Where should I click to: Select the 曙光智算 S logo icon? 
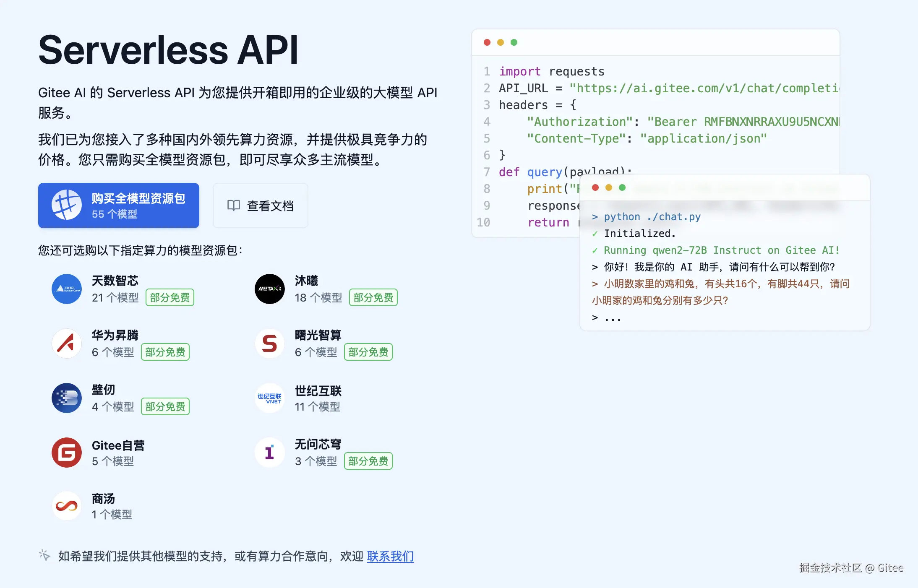point(269,343)
